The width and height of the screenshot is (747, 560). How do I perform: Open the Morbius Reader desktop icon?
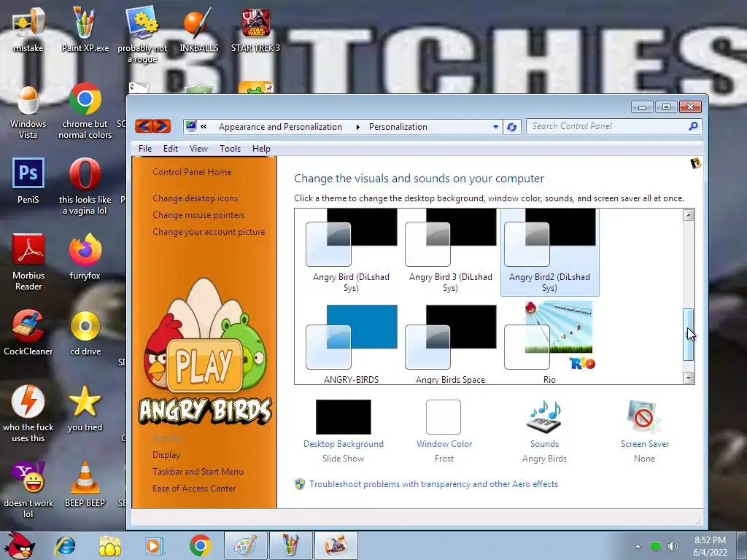28,262
